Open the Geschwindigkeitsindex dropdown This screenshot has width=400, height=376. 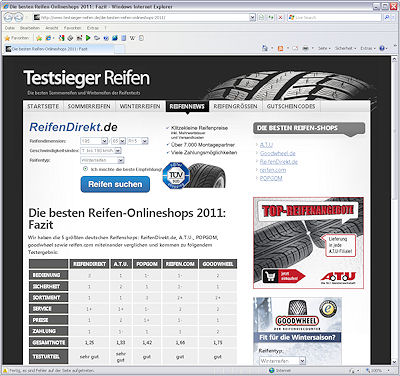click(101, 151)
